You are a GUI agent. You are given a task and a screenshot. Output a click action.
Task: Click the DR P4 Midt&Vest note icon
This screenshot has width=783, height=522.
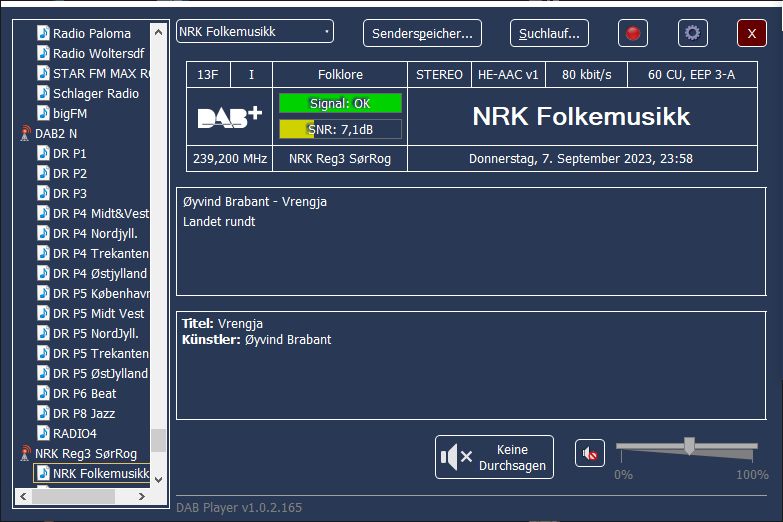43,213
